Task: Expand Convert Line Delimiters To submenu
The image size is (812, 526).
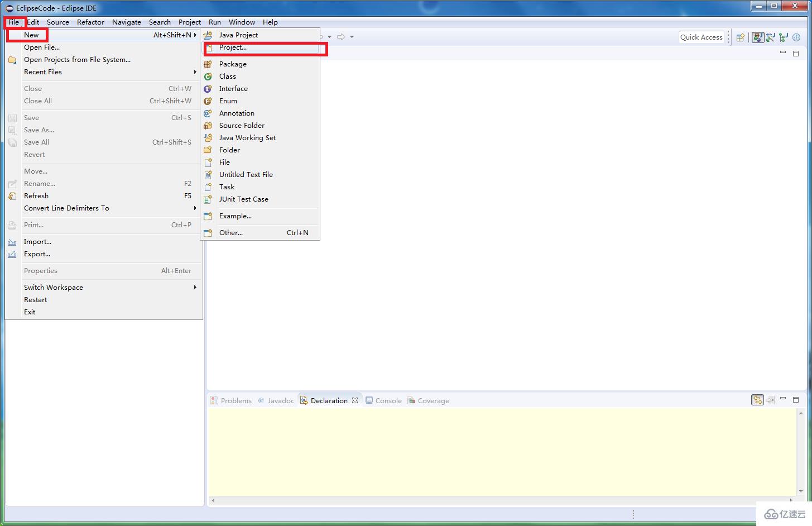Action: coord(195,208)
